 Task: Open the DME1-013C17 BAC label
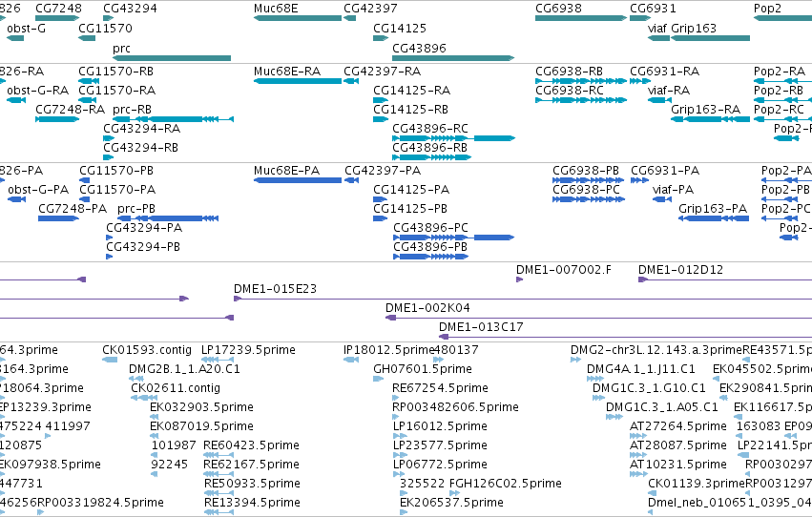(481, 327)
